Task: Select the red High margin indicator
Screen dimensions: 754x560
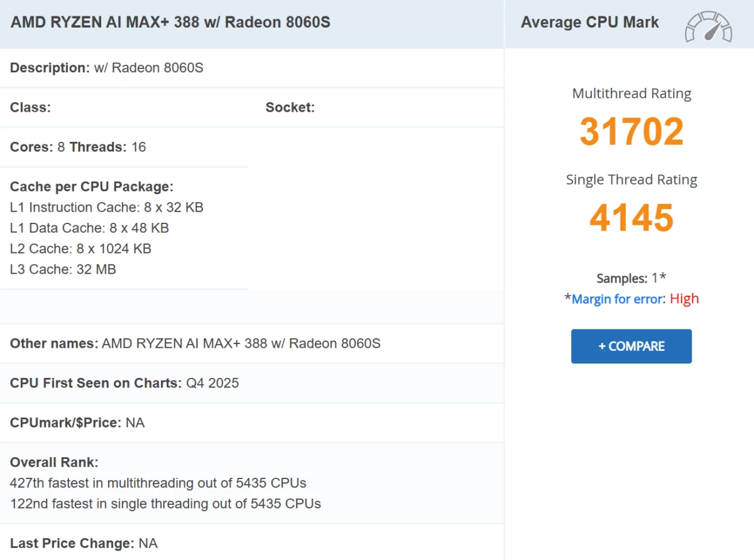Action: pyautogui.click(x=684, y=299)
